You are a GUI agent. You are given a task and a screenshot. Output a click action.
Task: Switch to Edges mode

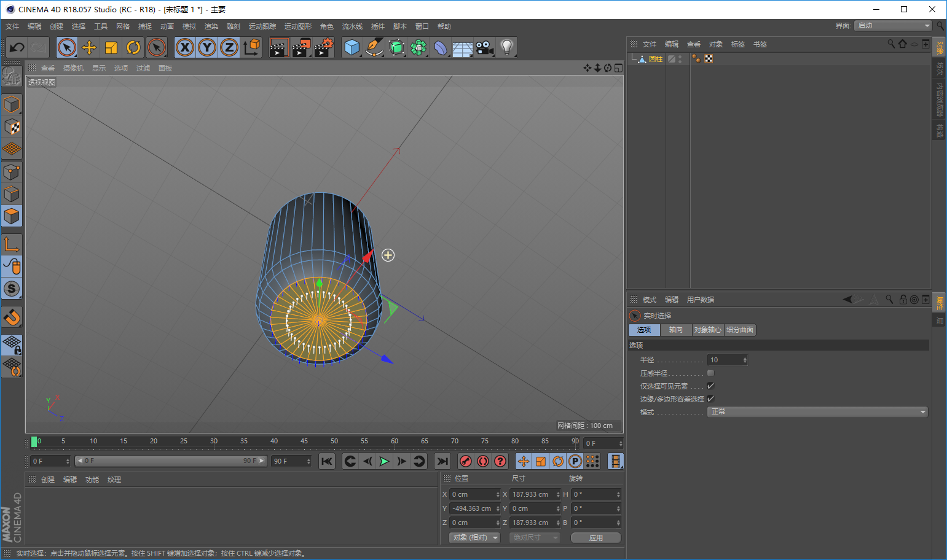click(x=12, y=193)
